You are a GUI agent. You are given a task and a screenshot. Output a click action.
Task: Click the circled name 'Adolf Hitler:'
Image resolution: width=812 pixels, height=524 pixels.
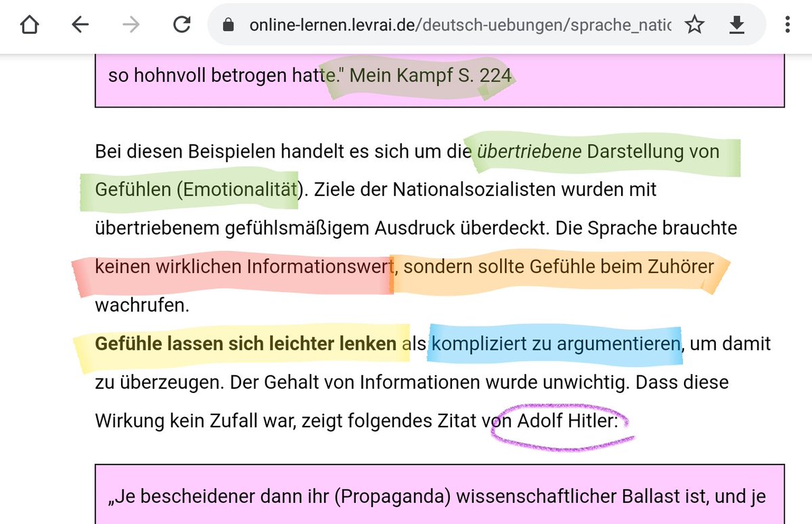pos(568,421)
